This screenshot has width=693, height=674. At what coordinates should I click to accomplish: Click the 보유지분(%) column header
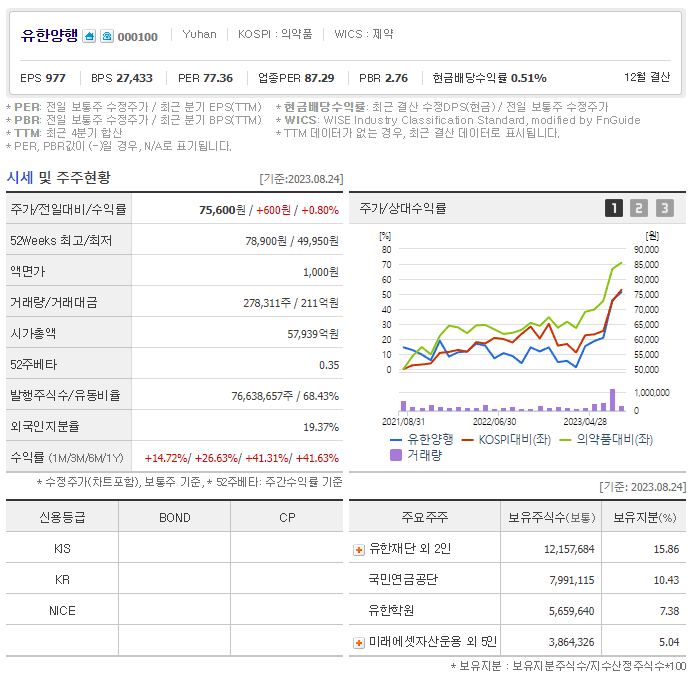(x=644, y=517)
